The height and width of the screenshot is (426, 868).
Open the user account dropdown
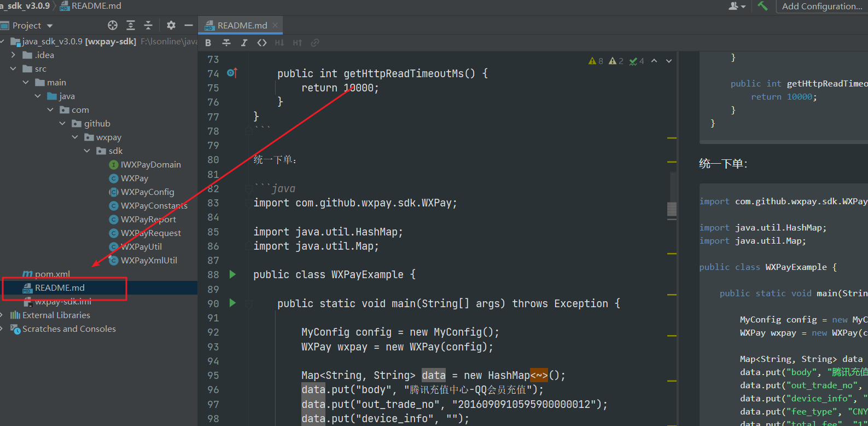737,6
